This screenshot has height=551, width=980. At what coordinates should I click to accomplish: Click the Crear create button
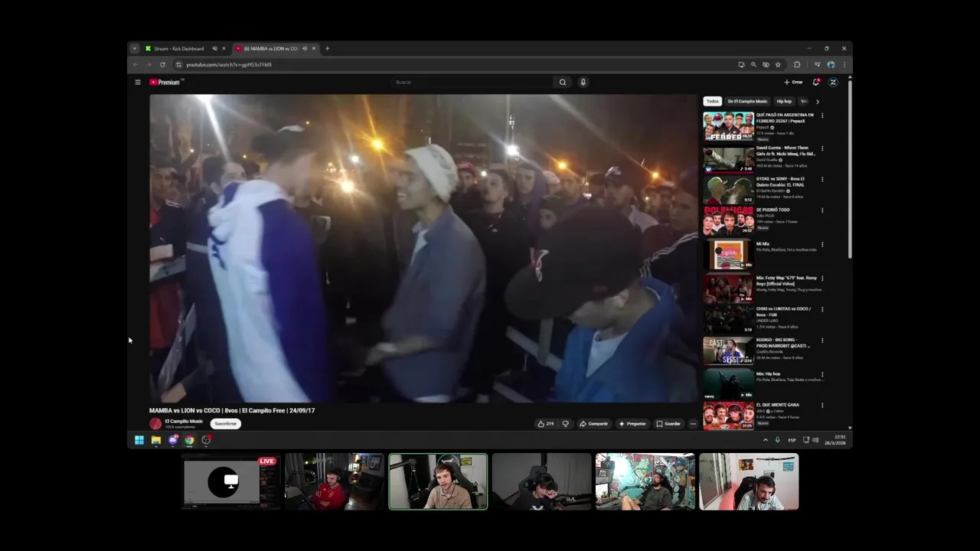click(793, 82)
